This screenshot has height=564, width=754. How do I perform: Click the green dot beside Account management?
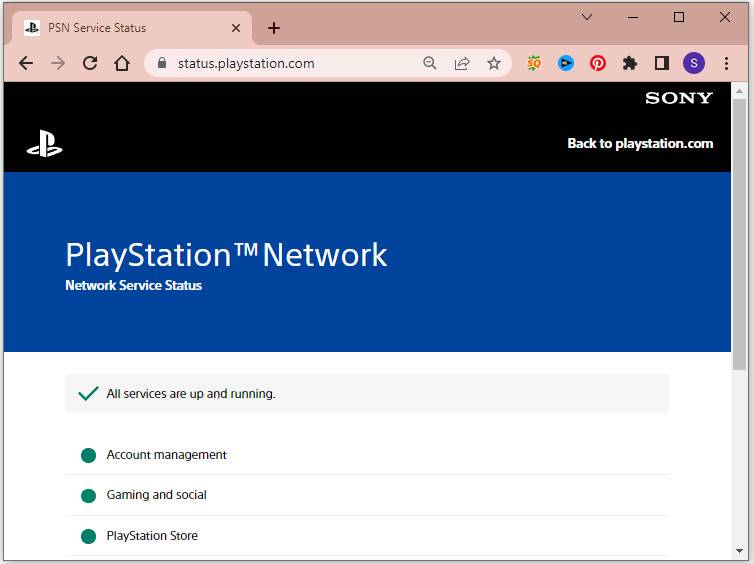point(88,455)
